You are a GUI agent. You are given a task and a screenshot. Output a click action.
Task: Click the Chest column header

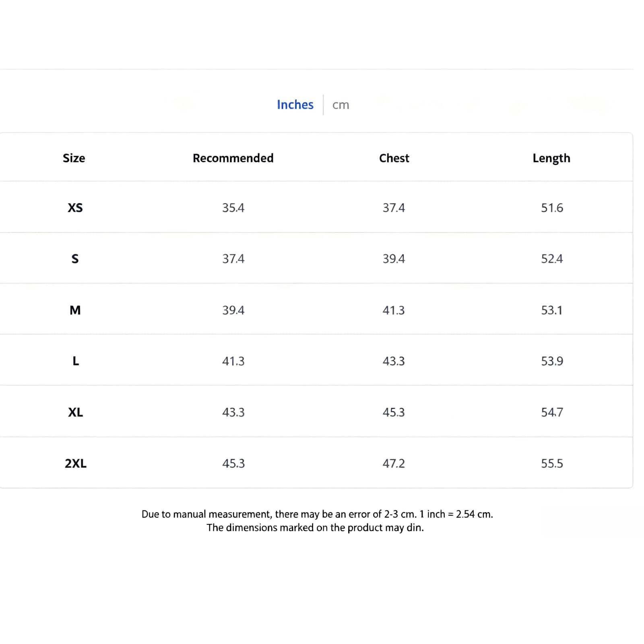coord(394,158)
